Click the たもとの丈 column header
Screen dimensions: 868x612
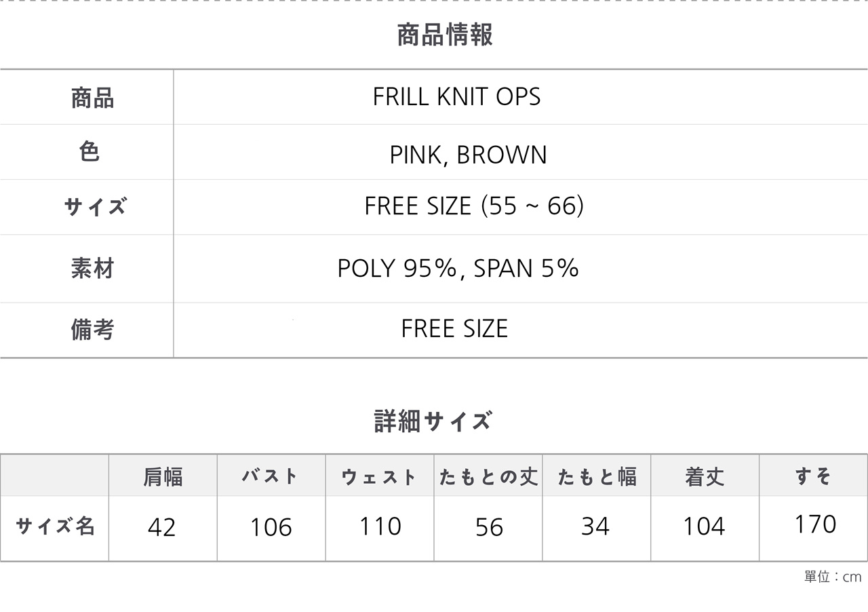pyautogui.click(x=488, y=477)
